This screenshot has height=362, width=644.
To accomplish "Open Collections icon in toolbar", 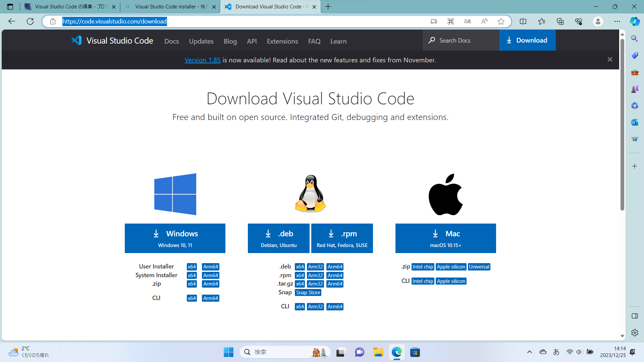I will (560, 21).
